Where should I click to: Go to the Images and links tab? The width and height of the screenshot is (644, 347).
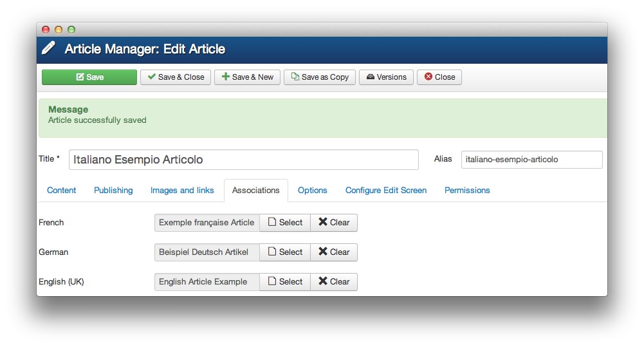(x=182, y=191)
